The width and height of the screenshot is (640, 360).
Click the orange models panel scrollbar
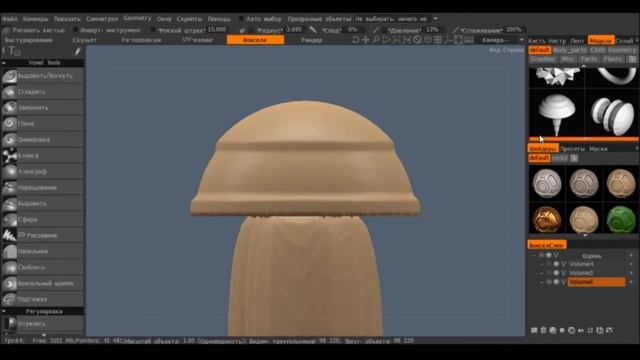point(584,139)
